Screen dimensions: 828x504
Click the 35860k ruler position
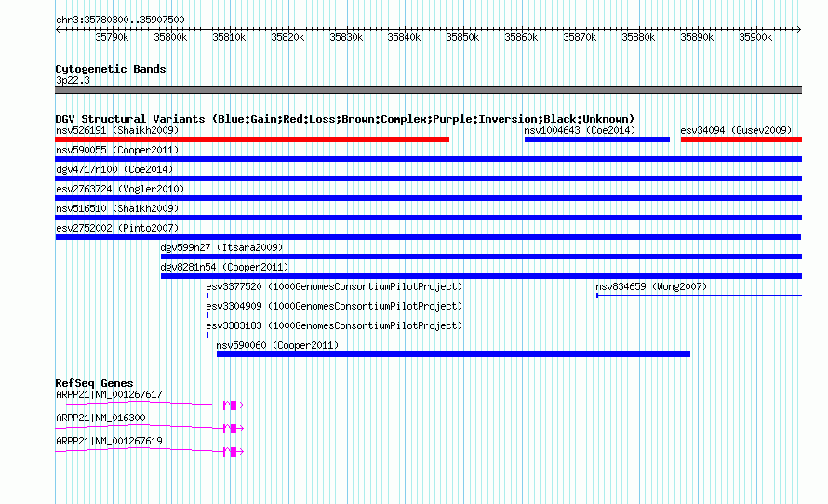click(521, 37)
